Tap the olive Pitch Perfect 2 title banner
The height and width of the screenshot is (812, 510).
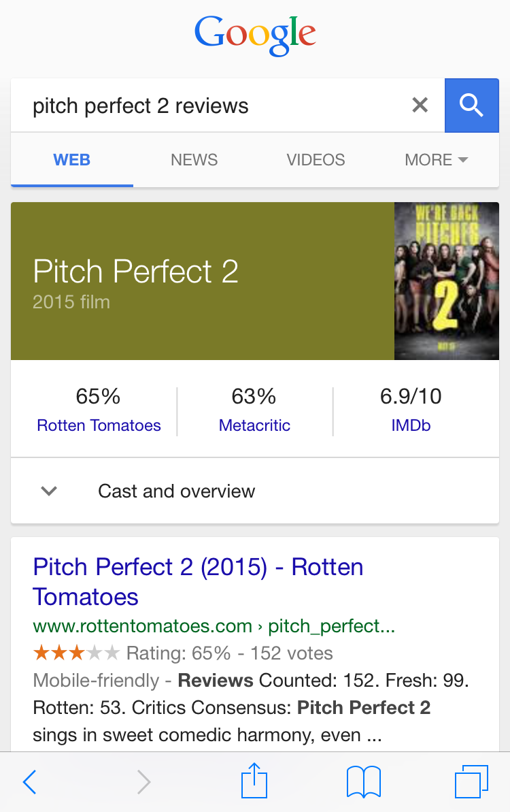pos(203,280)
